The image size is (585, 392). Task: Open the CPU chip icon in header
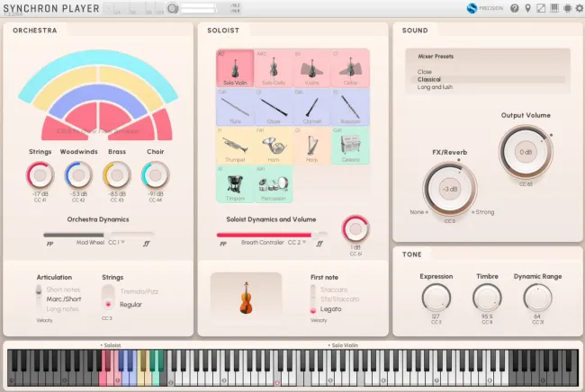568,8
